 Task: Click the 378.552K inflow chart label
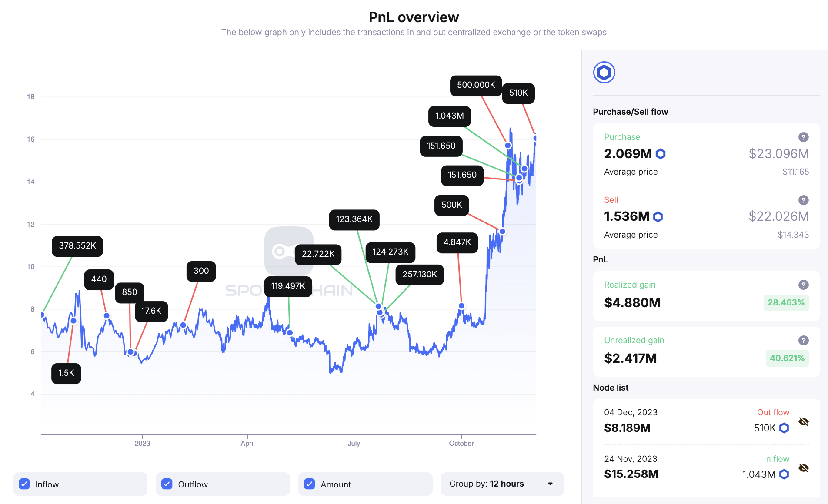[x=77, y=246]
